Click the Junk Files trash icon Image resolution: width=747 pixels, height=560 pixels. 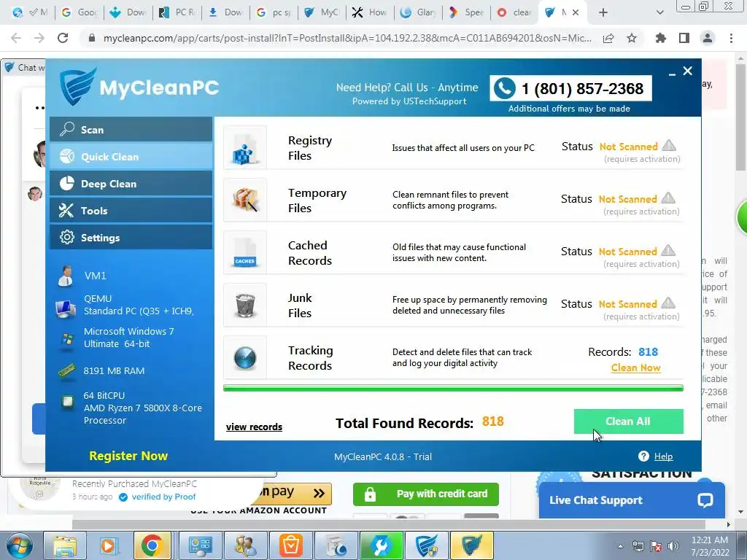[x=245, y=305]
